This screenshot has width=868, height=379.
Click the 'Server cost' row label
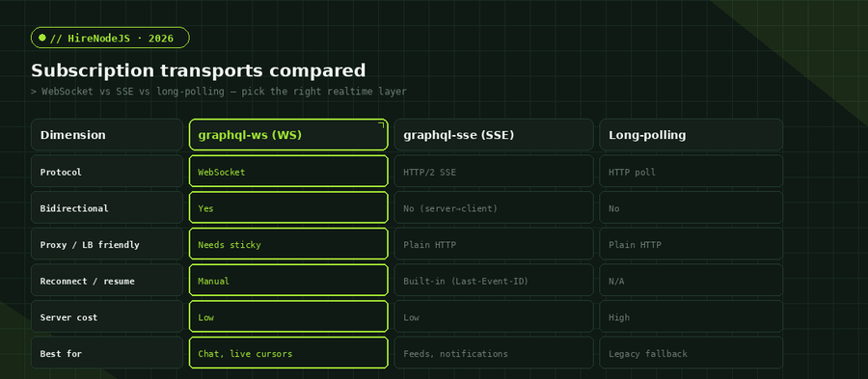point(107,316)
